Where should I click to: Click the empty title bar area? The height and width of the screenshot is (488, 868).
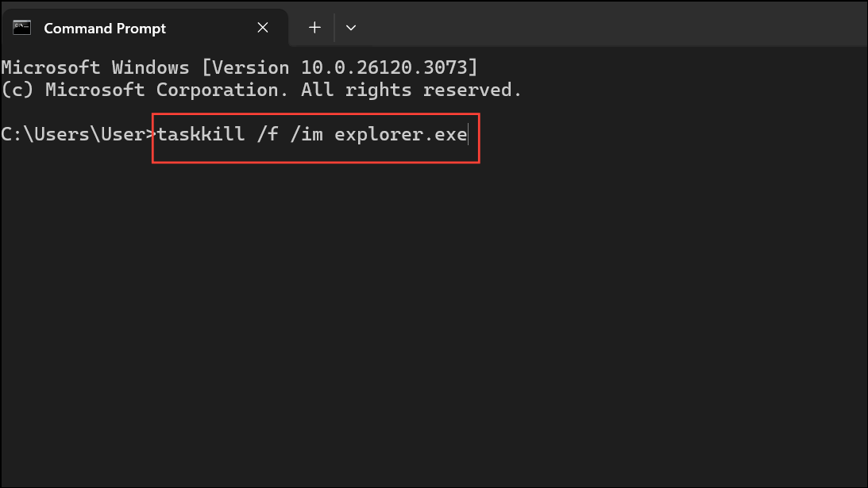click(x=609, y=25)
